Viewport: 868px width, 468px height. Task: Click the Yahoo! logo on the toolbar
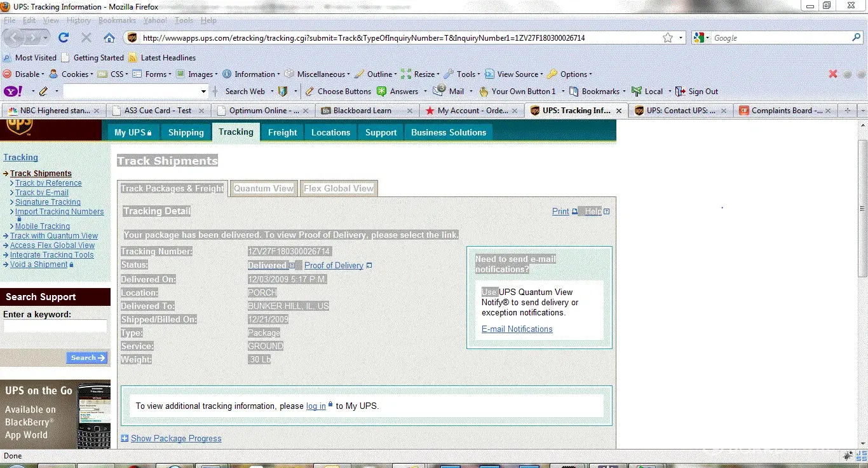point(13,92)
